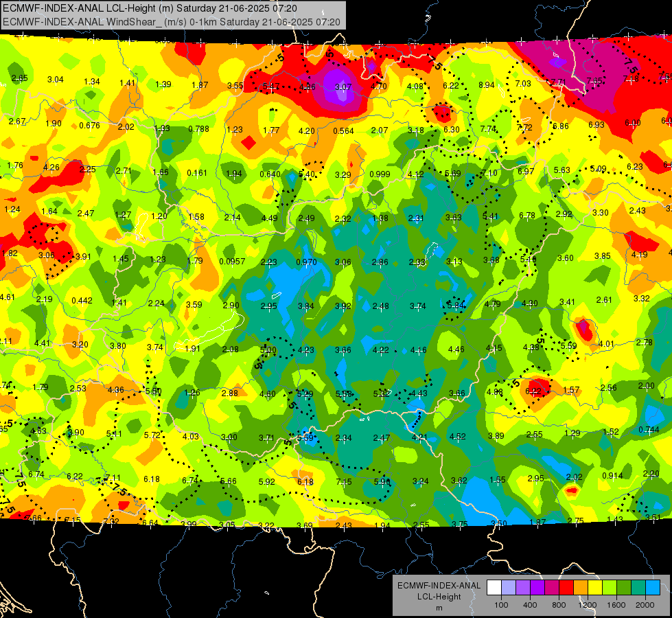This screenshot has height=618, width=672.
Task: Click the wind shear value 4.46
Action: 456,350
